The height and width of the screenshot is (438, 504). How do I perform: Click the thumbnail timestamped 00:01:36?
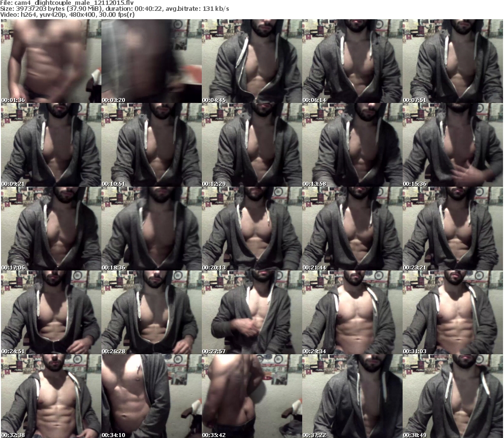coord(51,61)
